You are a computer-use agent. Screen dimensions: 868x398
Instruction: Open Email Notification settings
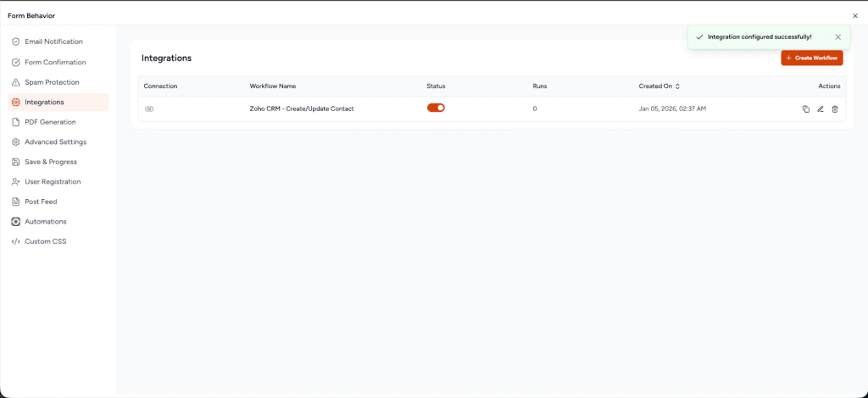[x=53, y=41]
